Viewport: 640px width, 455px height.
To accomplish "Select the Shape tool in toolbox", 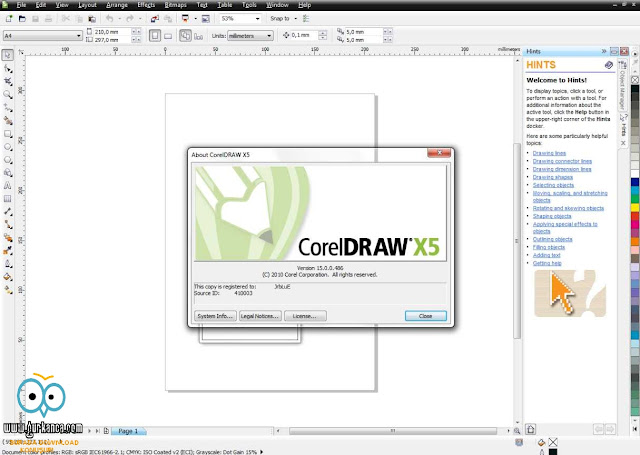I will [x=7, y=69].
